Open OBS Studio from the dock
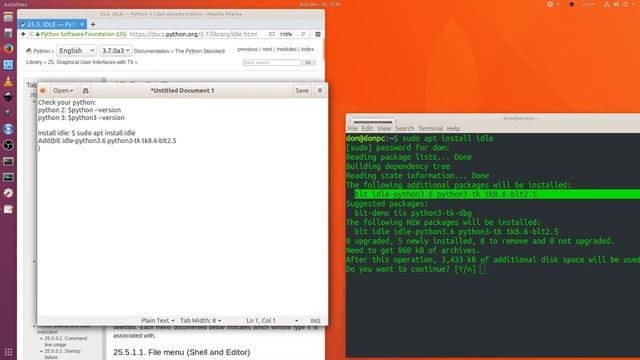 8,145
